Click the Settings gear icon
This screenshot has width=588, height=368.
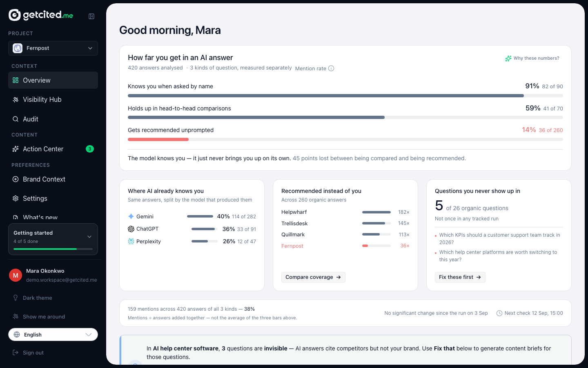[x=16, y=198]
